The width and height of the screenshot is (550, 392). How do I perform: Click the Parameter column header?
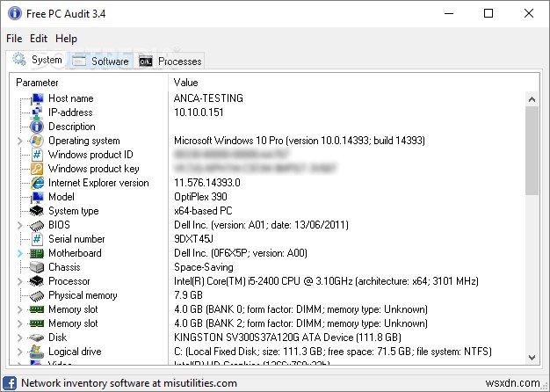[x=88, y=82]
